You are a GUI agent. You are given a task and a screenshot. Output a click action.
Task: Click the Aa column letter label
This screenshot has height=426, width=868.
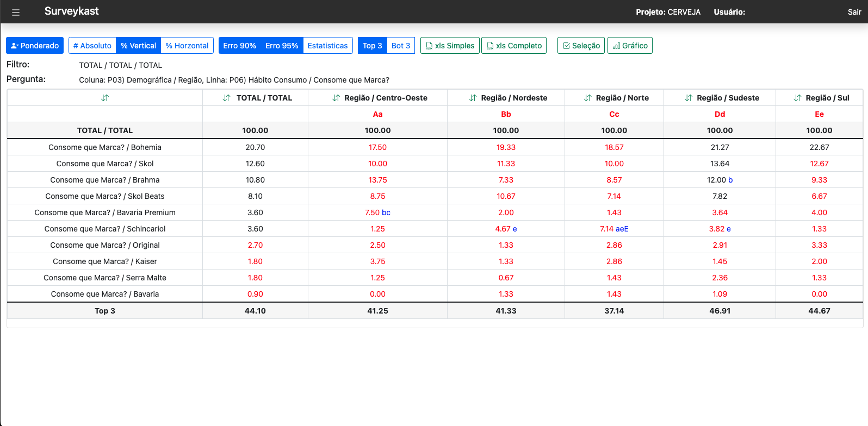[x=377, y=114]
